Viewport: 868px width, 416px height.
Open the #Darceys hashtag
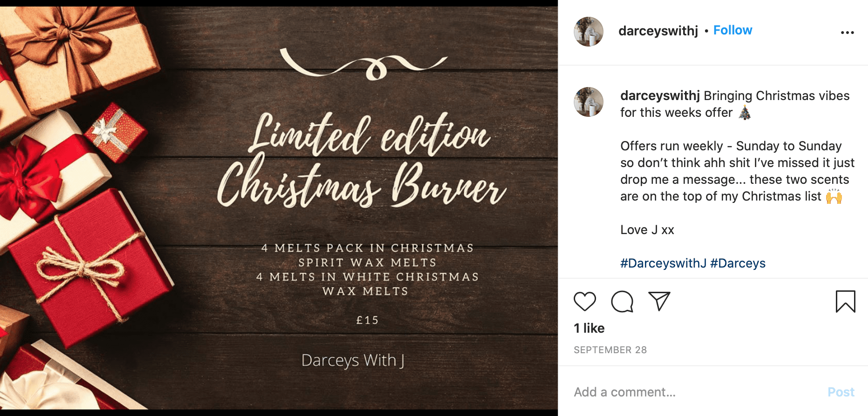pos(738,263)
